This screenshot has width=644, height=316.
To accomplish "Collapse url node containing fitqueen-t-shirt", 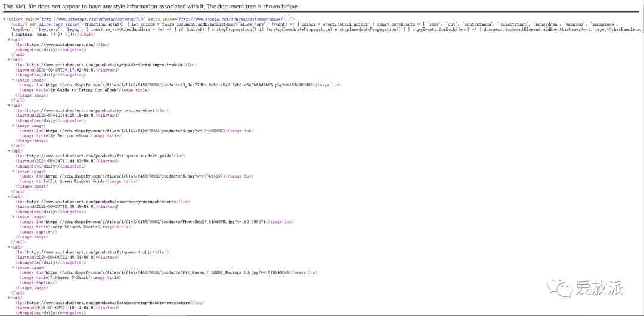I will (9, 247).
